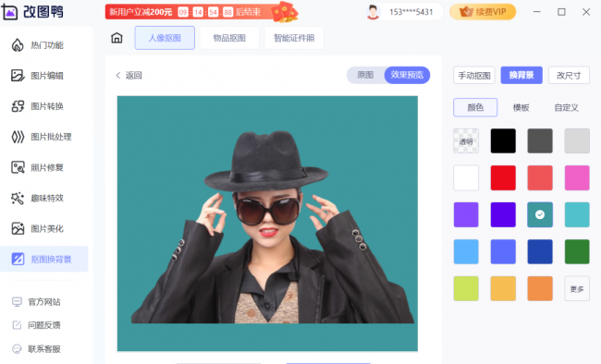The image size is (601, 364).
Task: Click the VIP crown icon
Action: click(x=466, y=12)
